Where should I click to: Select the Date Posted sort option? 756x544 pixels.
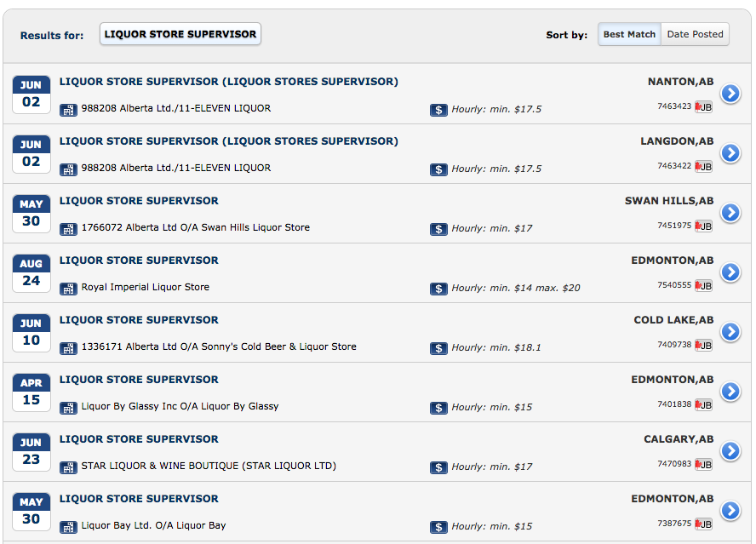point(697,34)
